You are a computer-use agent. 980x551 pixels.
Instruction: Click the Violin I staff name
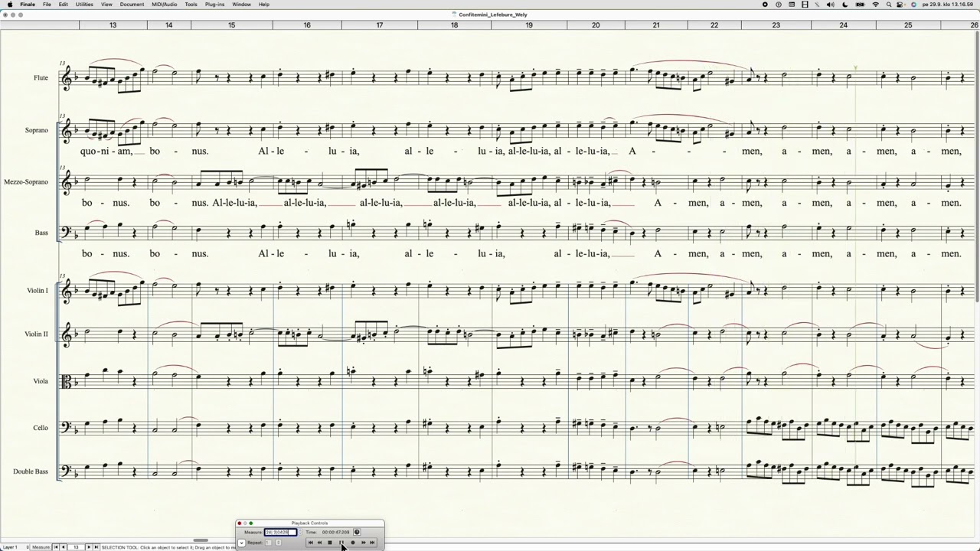point(37,291)
